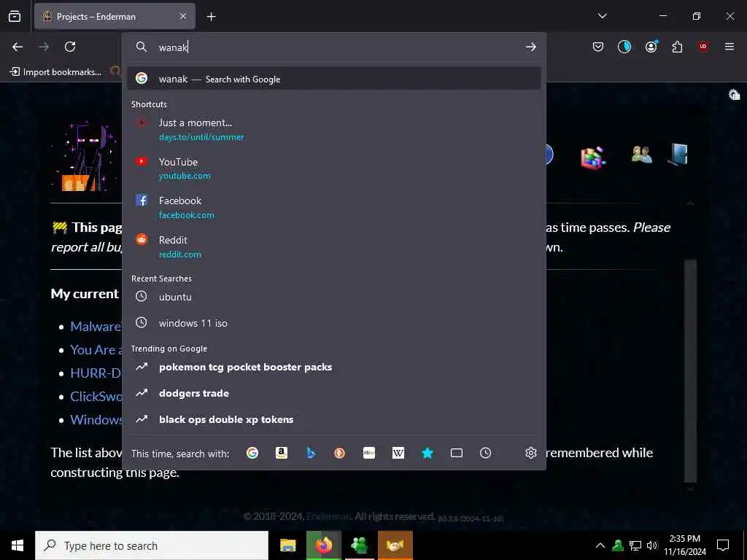The width and height of the screenshot is (747, 560).
Task: Open the clock showing 2:35 PM
Action: tap(685, 545)
